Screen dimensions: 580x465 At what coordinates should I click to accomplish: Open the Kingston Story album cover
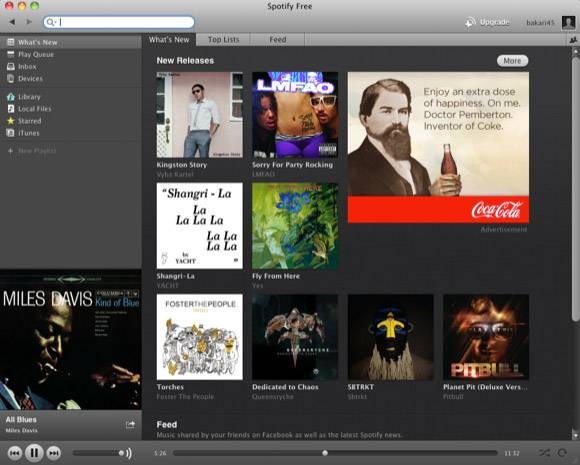tap(200, 115)
